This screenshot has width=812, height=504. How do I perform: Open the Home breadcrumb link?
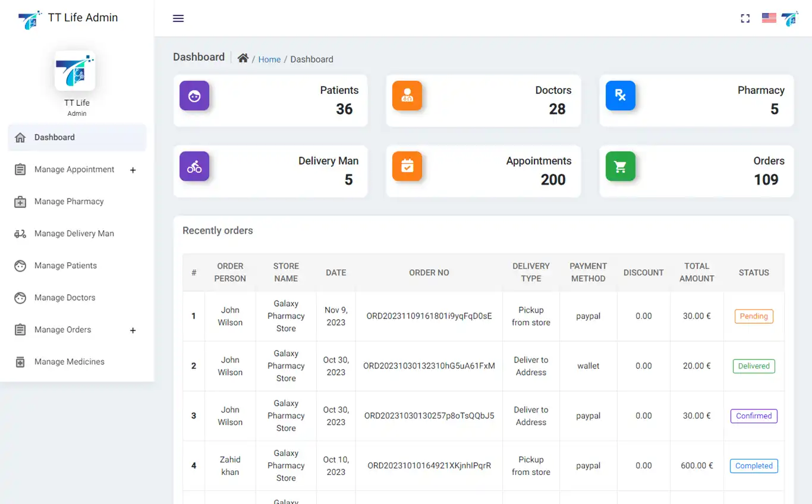pyautogui.click(x=269, y=59)
